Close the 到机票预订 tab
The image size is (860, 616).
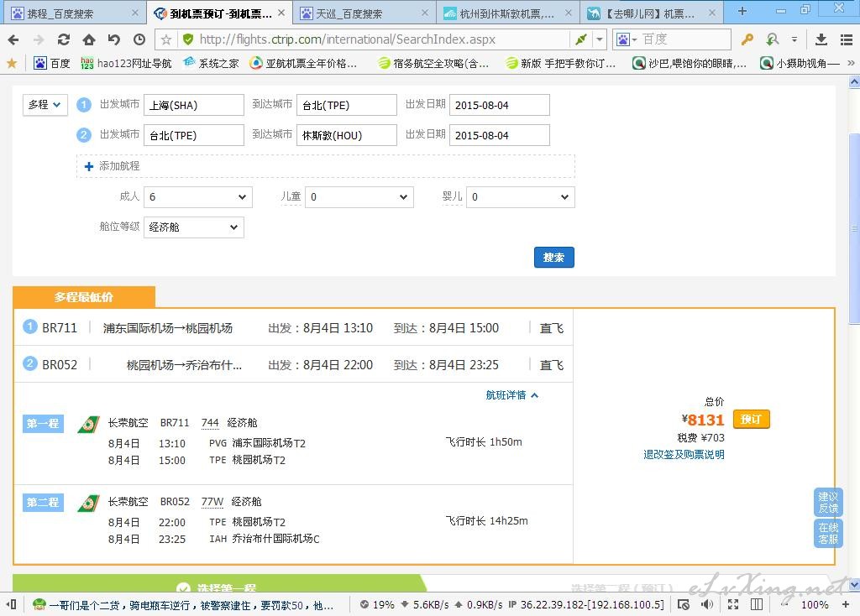281,13
